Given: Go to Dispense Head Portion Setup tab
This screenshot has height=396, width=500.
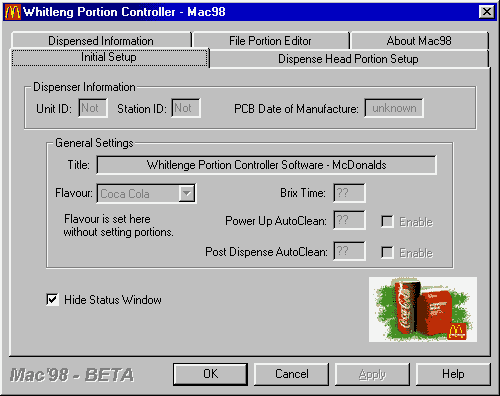Looking at the screenshot, I should pos(348,59).
